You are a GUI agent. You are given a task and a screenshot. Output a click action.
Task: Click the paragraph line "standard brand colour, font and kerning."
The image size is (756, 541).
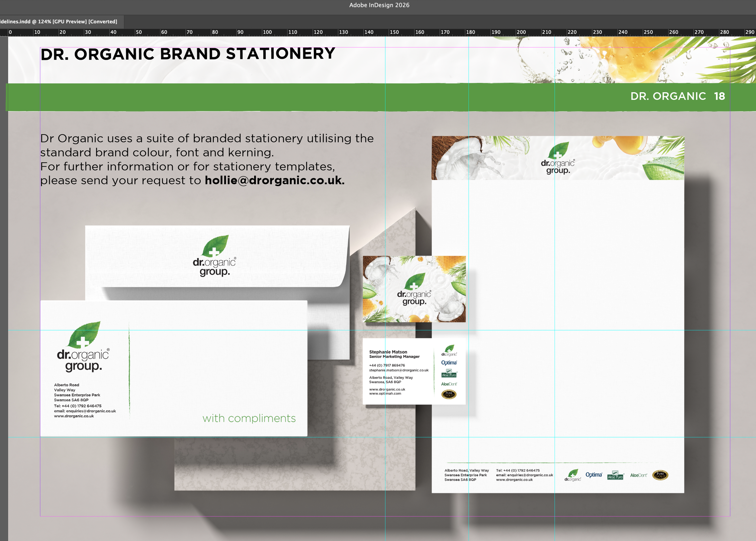click(157, 153)
